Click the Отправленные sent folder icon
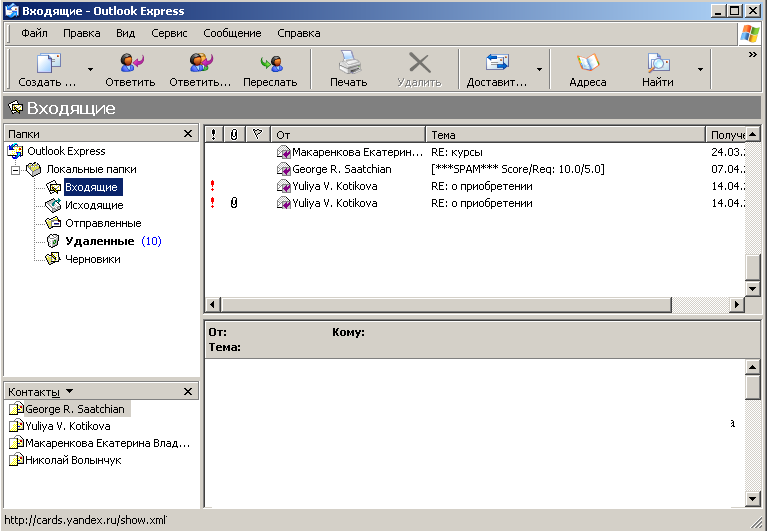767x531 pixels. [53, 223]
